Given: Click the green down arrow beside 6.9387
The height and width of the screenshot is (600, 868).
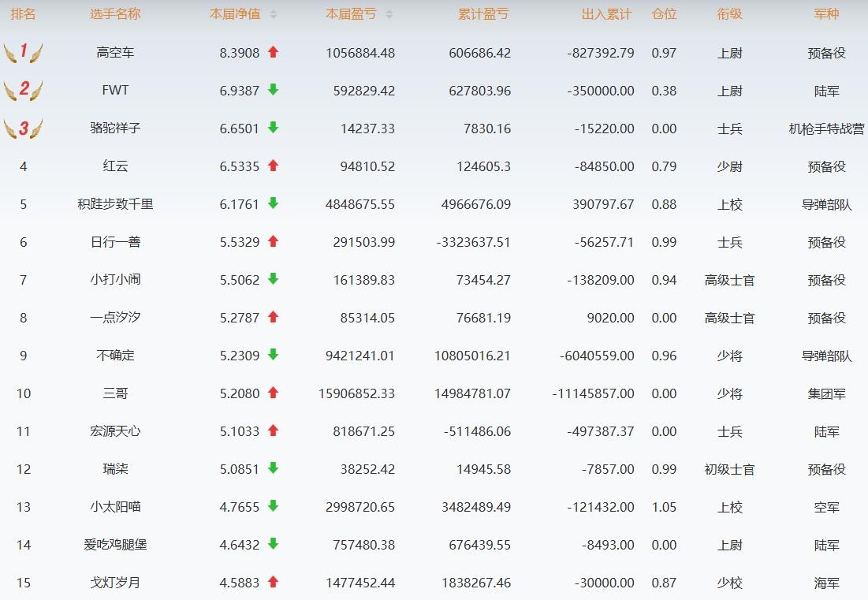Looking at the screenshot, I should point(273,90).
